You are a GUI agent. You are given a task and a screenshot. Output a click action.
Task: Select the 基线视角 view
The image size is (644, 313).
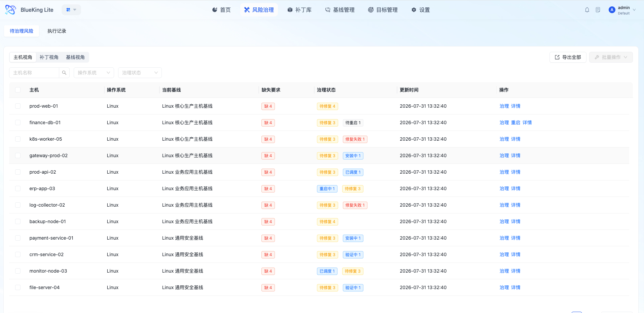pos(75,57)
